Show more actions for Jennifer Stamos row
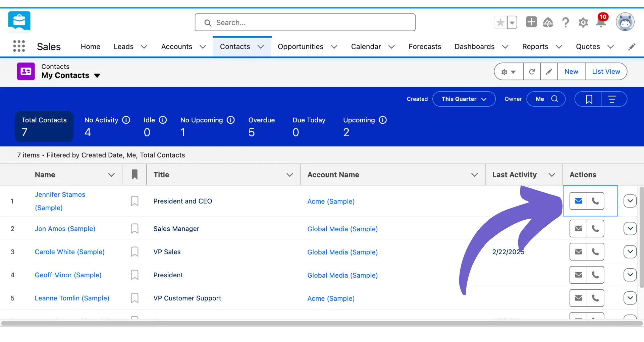This screenshot has width=644, height=342. (x=630, y=201)
